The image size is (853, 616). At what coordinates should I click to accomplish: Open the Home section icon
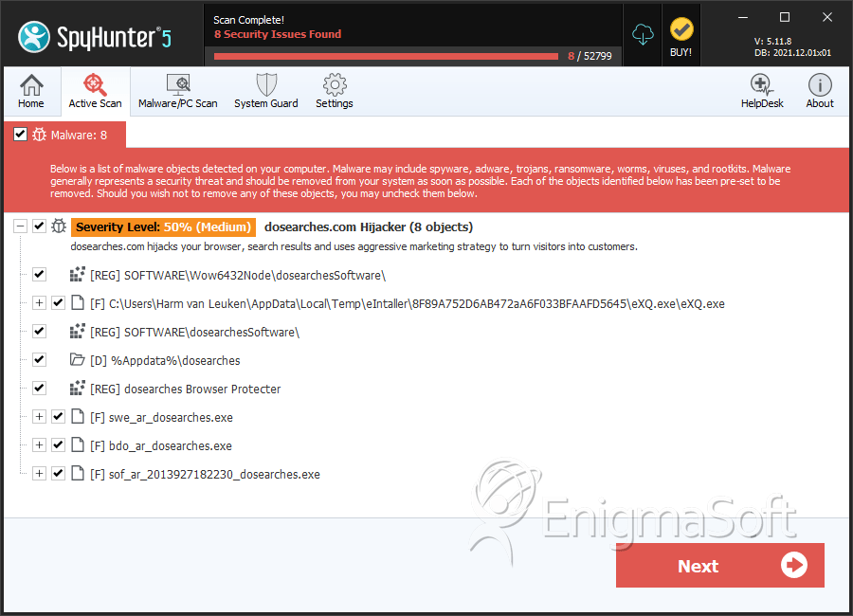(x=31, y=85)
